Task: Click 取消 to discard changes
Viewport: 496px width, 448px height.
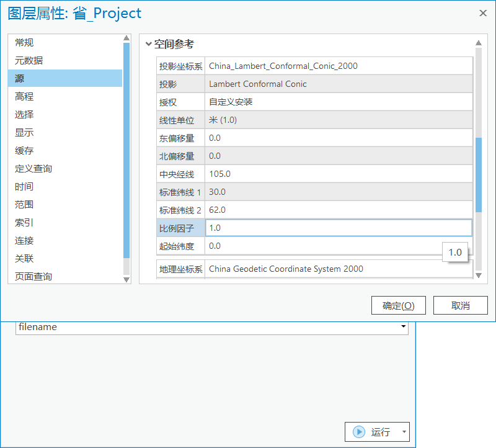Action: (461, 305)
